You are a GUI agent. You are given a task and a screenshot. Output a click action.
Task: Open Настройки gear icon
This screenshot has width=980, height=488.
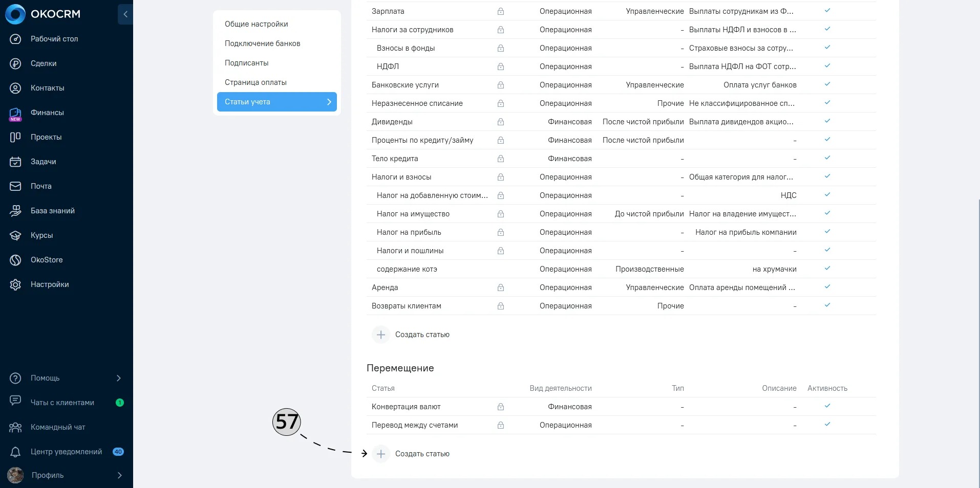[x=15, y=284]
